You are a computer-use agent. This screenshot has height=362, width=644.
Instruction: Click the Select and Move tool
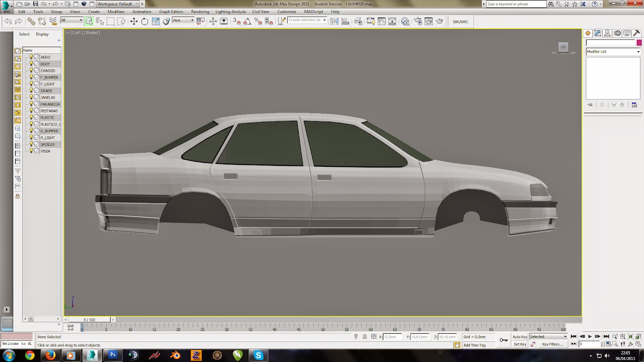point(133,21)
